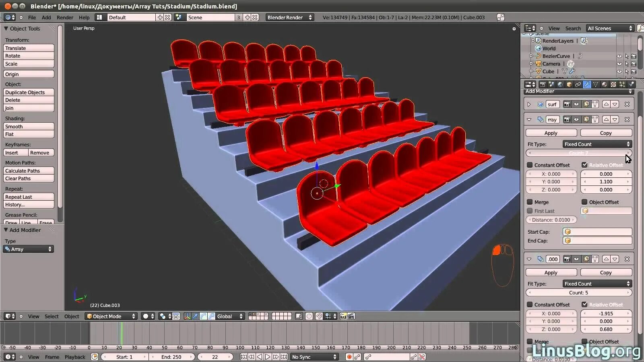Disable Relative Offset in first array modifier
Image resolution: width=644 pixels, height=362 pixels.
click(584, 165)
